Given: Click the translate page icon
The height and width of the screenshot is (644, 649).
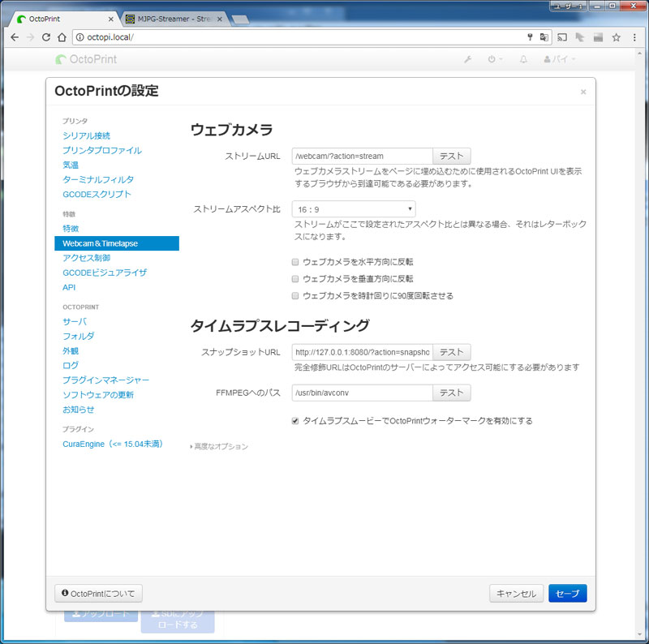Looking at the screenshot, I should (x=544, y=37).
